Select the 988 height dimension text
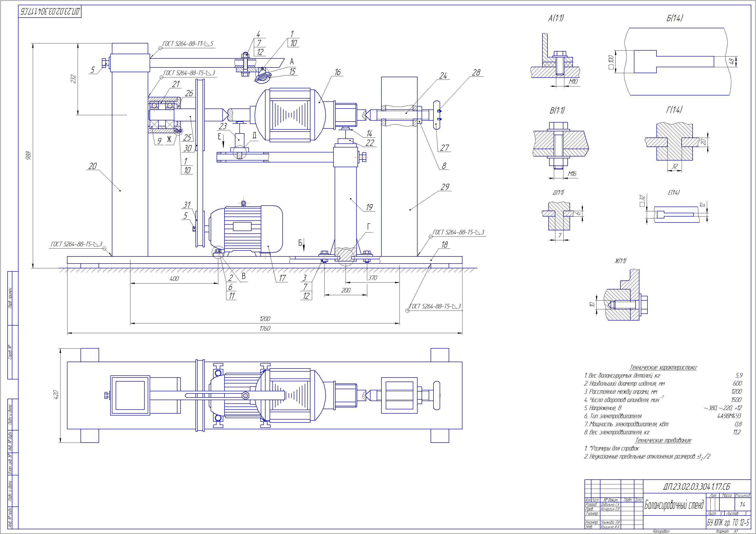The height and width of the screenshot is (534, 756). pos(28,155)
